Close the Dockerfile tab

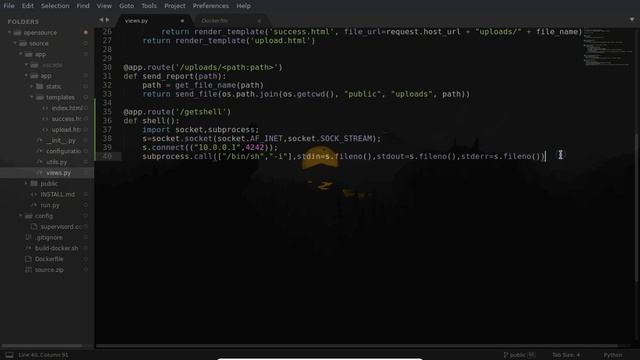click(259, 21)
